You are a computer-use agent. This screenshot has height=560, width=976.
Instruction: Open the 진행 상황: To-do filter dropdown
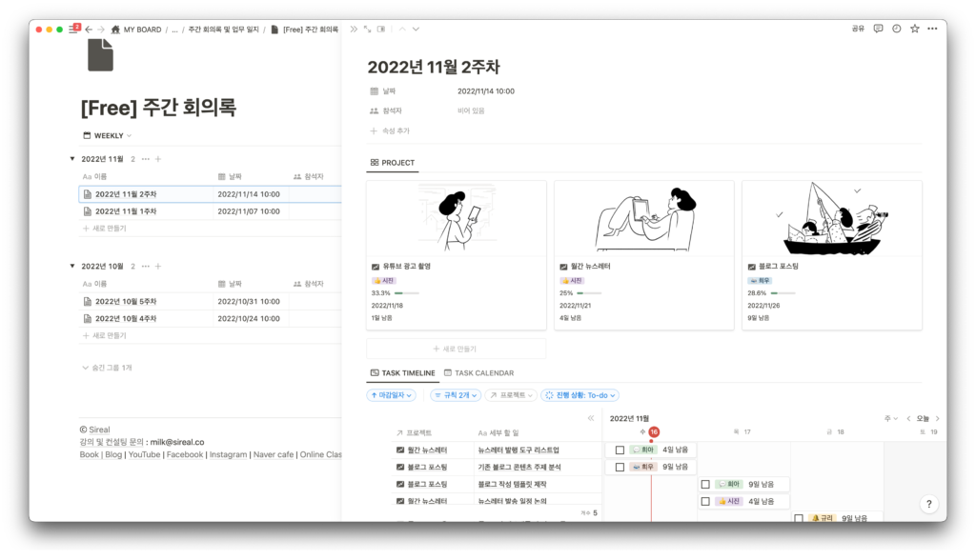(x=579, y=394)
